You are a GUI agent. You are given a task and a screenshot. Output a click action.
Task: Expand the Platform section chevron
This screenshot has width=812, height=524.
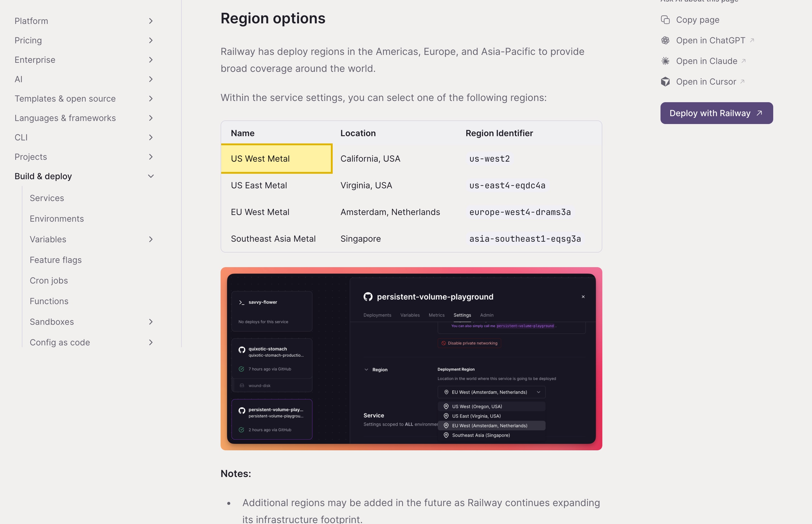coord(151,21)
